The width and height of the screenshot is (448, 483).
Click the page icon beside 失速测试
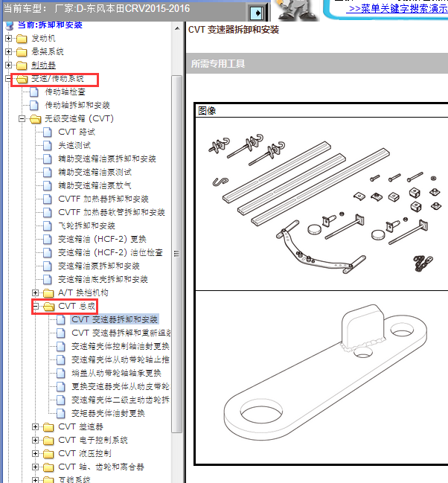pyautogui.click(x=48, y=145)
